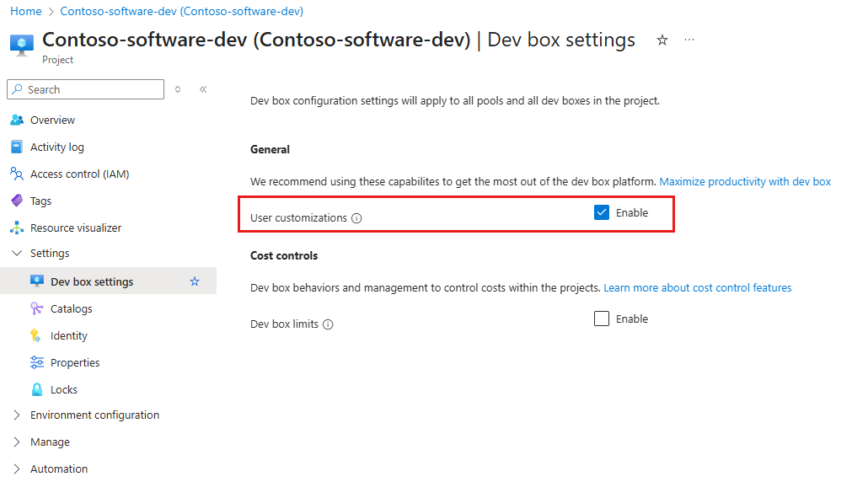This screenshot has width=868, height=498.
Task: Expand the Manage section
Action: (17, 442)
